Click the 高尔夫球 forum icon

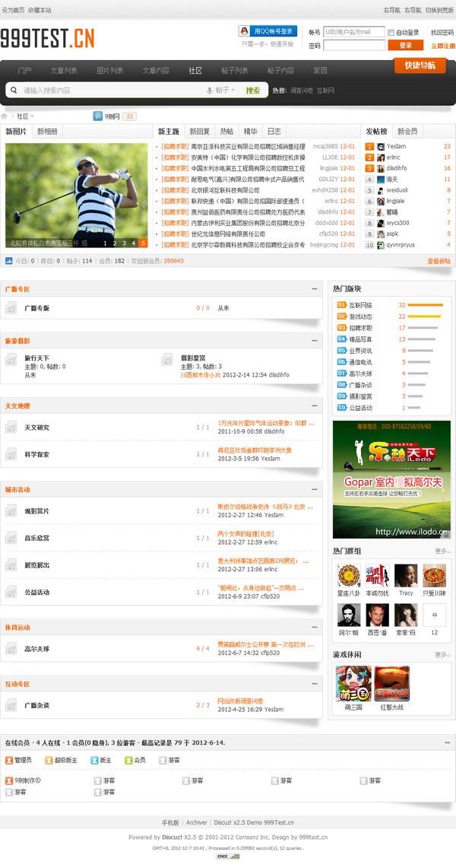(11, 649)
